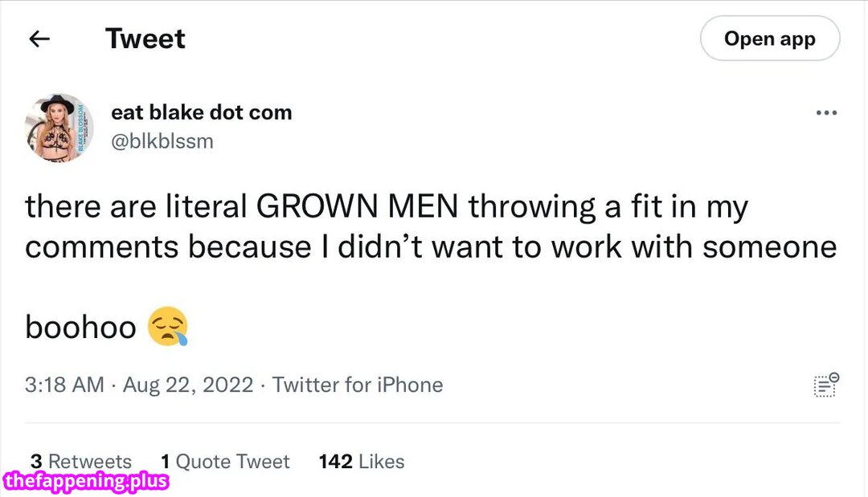The width and height of the screenshot is (868, 497).
Task: Click the 3:18 AM timestamp
Action: (64, 385)
